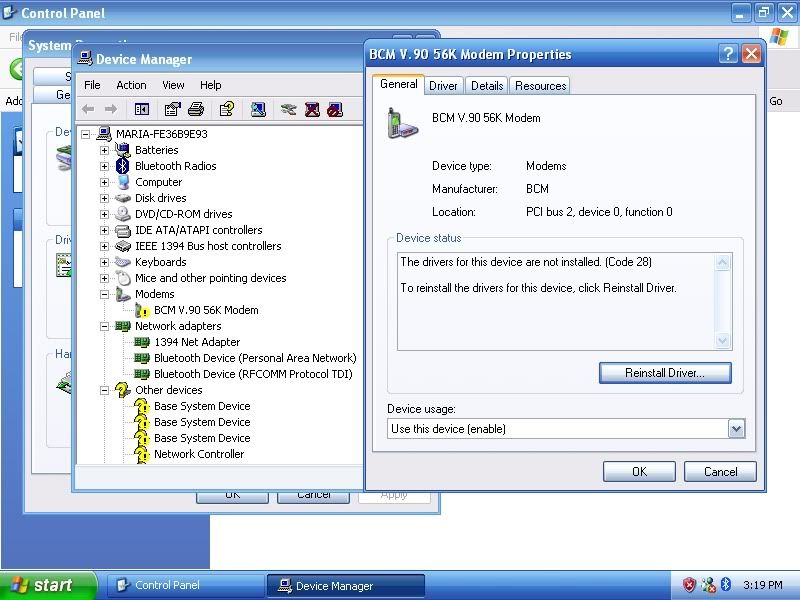Image resolution: width=800 pixels, height=600 pixels.
Task: Expand the Bluetooth Radios tree node
Action: pos(104,166)
